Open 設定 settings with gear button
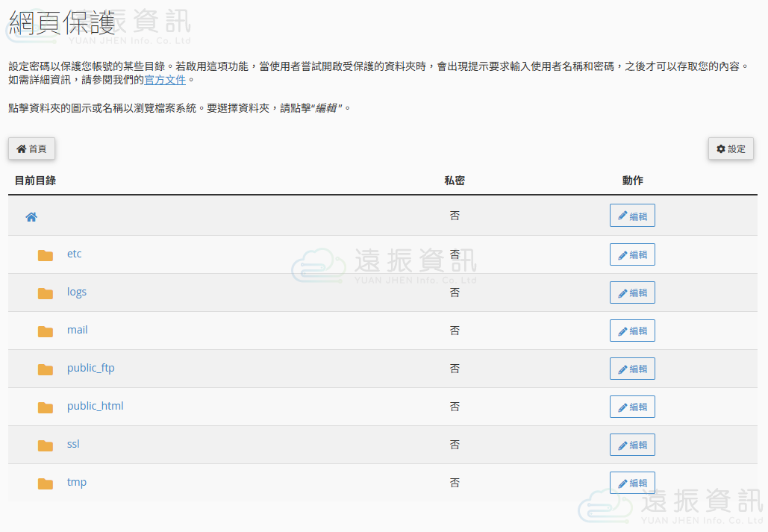 pos(731,149)
